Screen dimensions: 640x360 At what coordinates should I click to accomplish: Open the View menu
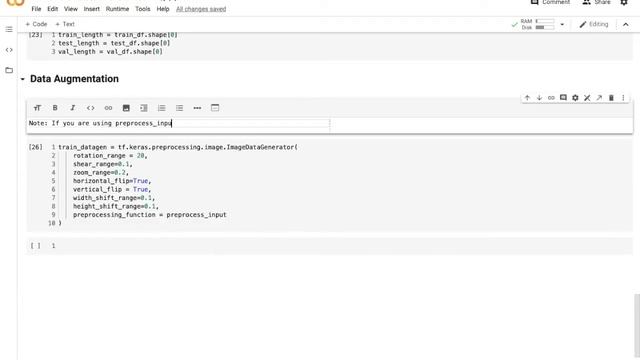71,9
